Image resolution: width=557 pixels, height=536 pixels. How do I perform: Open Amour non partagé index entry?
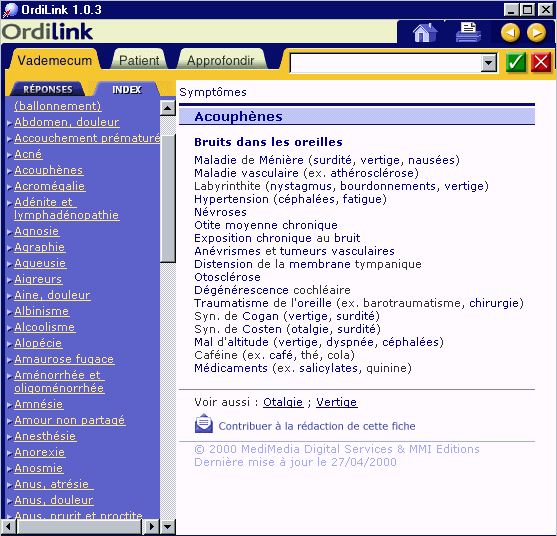pyautogui.click(x=70, y=420)
